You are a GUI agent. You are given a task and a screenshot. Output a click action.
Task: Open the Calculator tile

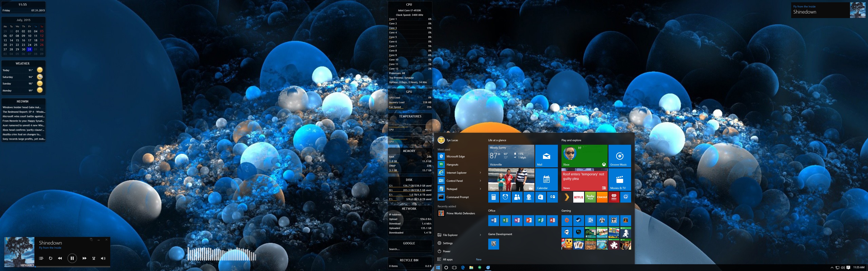(493, 197)
